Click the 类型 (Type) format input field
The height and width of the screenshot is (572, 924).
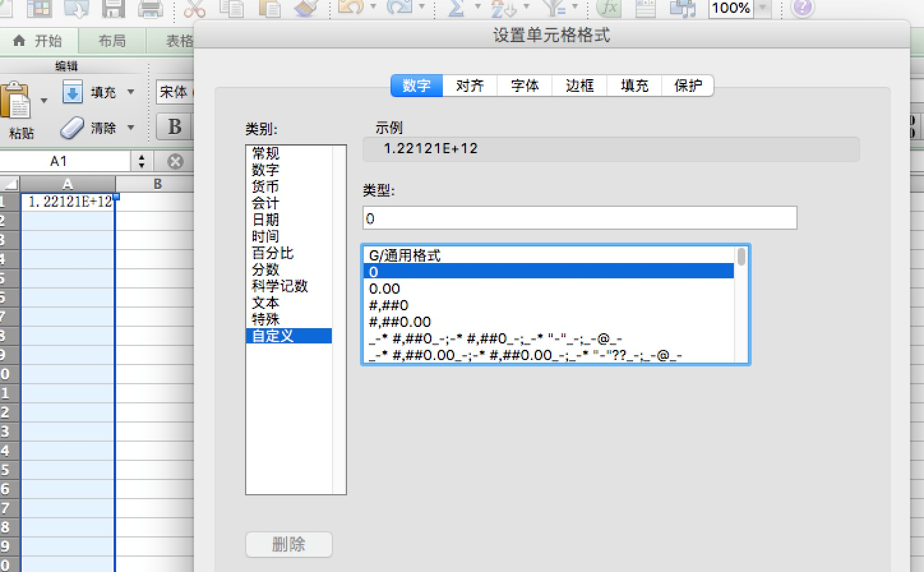coord(579,218)
